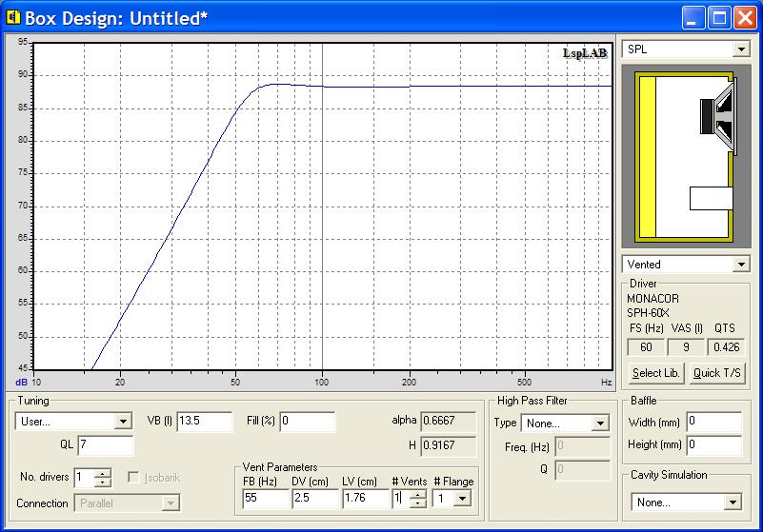763x532 pixels.
Task: Click the VB (l) input field
Action: pos(205,421)
